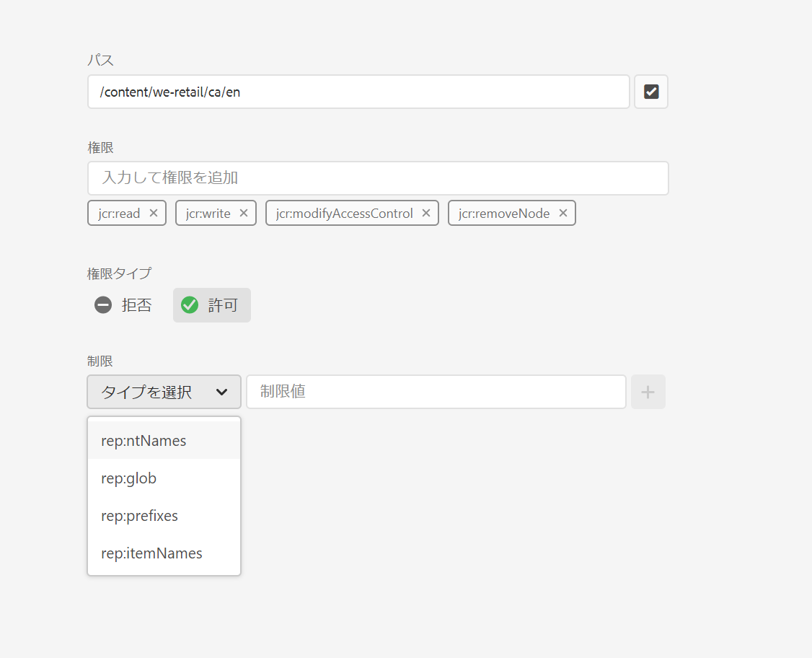Remove the jcr:removeNode privilege tag

click(563, 213)
